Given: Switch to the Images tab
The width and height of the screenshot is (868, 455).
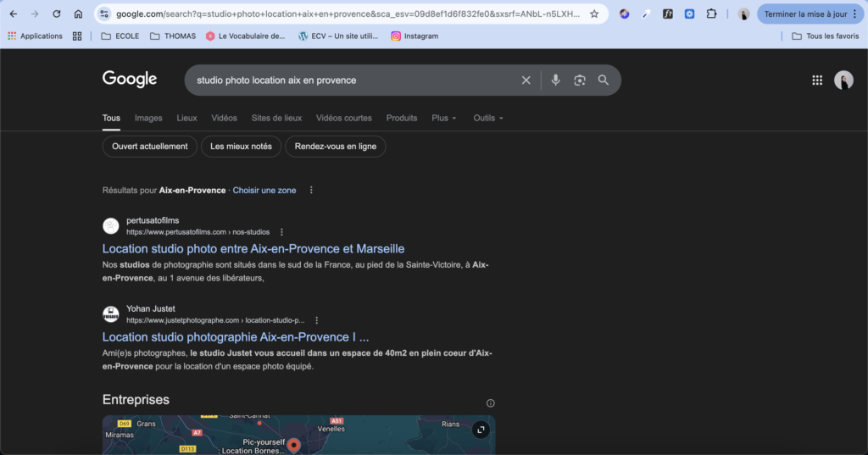Looking at the screenshot, I should tap(148, 118).
